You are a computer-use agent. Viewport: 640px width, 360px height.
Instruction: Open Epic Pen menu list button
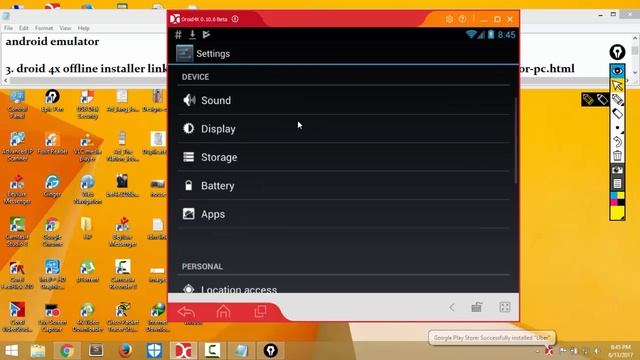617,184
